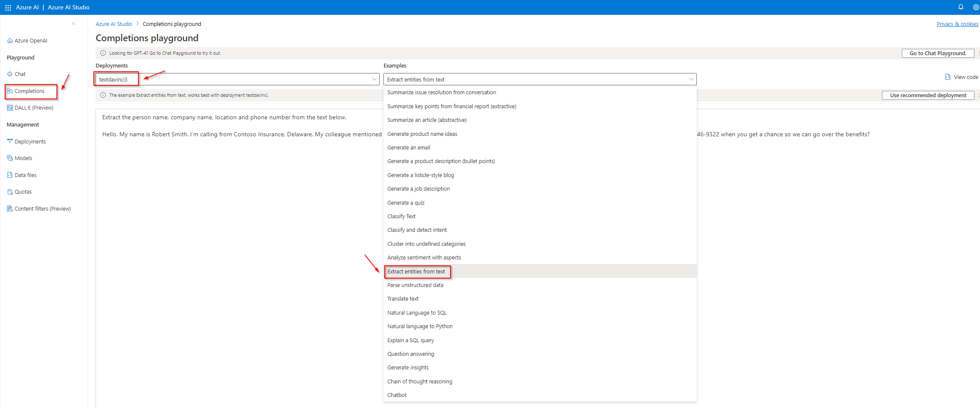Image resolution: width=980 pixels, height=408 pixels.
Task: Click the Completions sidebar icon
Action: point(10,91)
